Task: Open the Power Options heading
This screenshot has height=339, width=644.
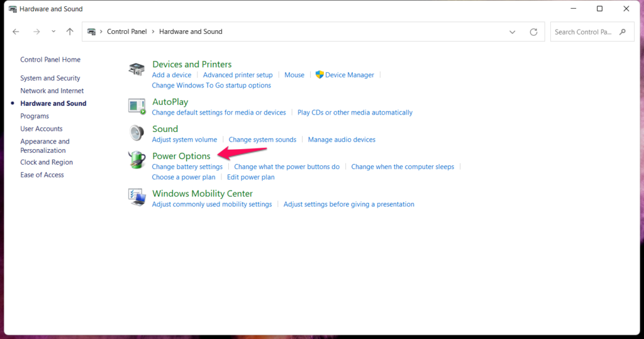Action: [181, 156]
